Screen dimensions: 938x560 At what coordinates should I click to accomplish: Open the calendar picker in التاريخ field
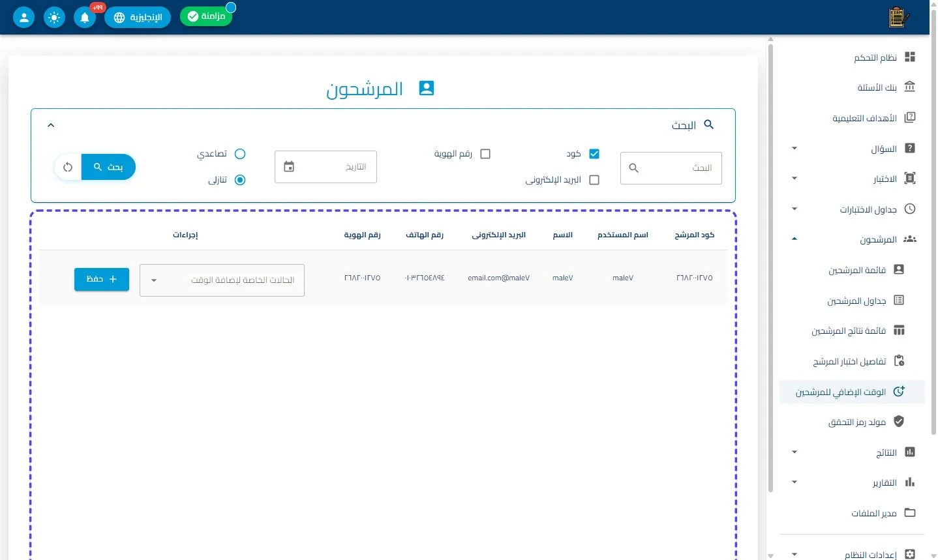(x=289, y=167)
